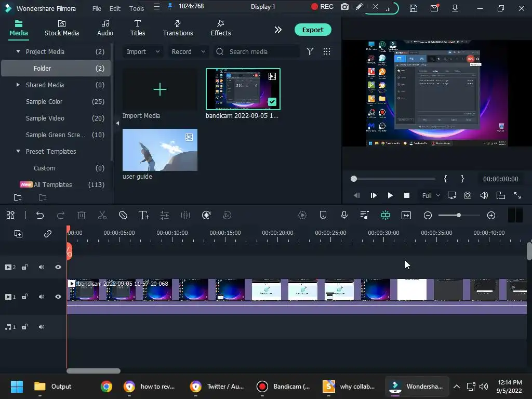Adjust the timeline zoom slider
Image resolution: width=532 pixels, height=399 pixels.
459,216
